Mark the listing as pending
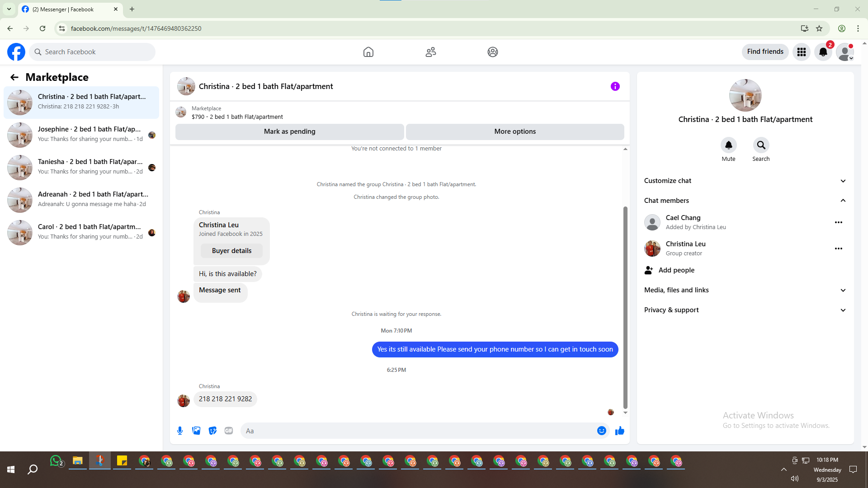868x488 pixels. click(x=290, y=131)
